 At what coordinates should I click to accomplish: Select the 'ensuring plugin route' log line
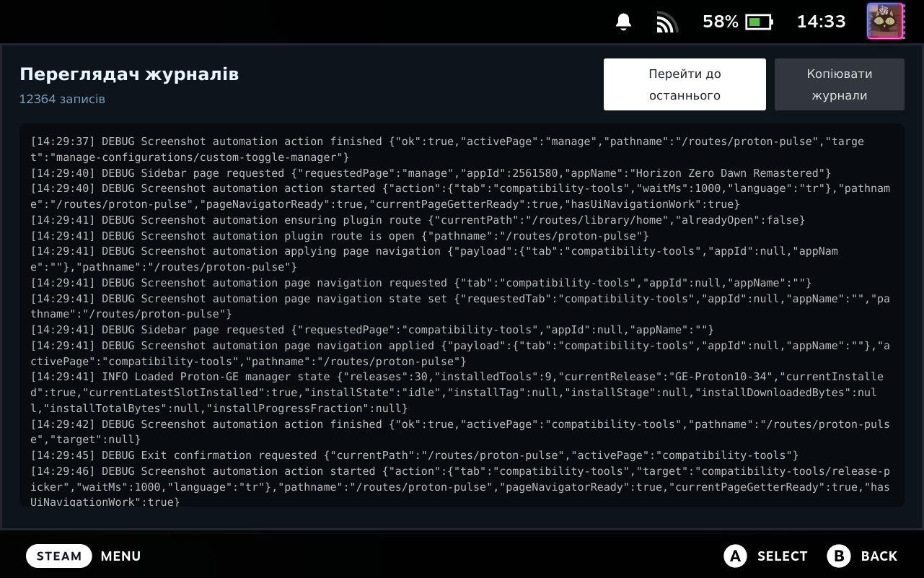click(418, 220)
